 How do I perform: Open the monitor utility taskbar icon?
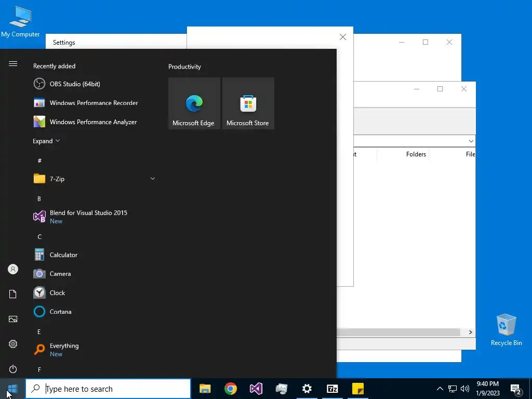pos(281,389)
